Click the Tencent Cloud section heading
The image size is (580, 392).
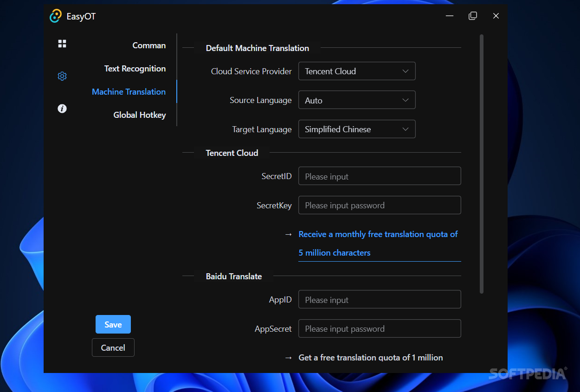[x=232, y=153]
